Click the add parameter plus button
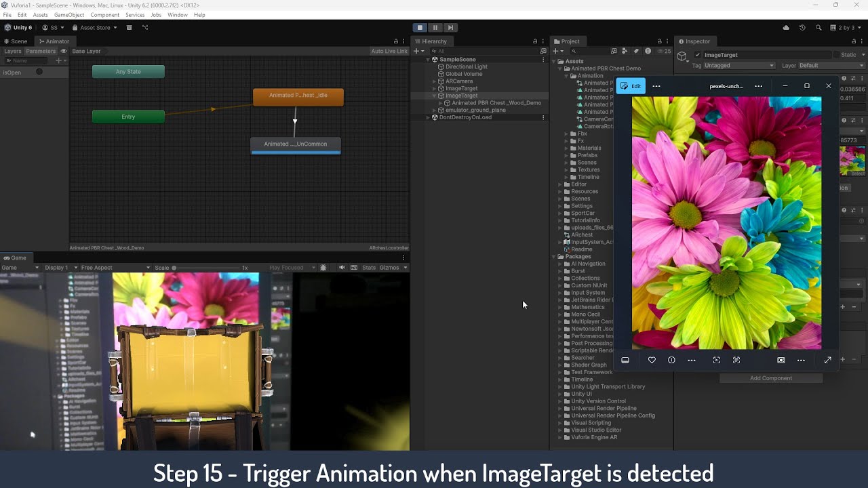 (x=60, y=61)
